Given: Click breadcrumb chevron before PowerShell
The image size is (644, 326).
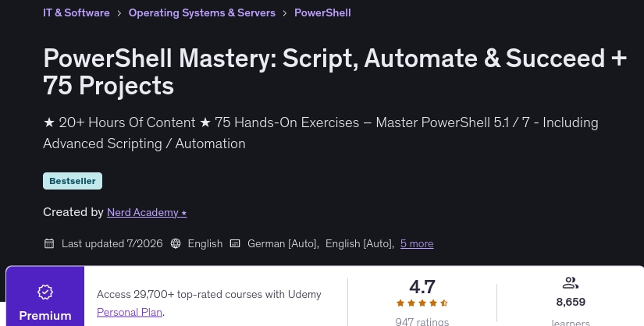Looking at the screenshot, I should tap(285, 13).
